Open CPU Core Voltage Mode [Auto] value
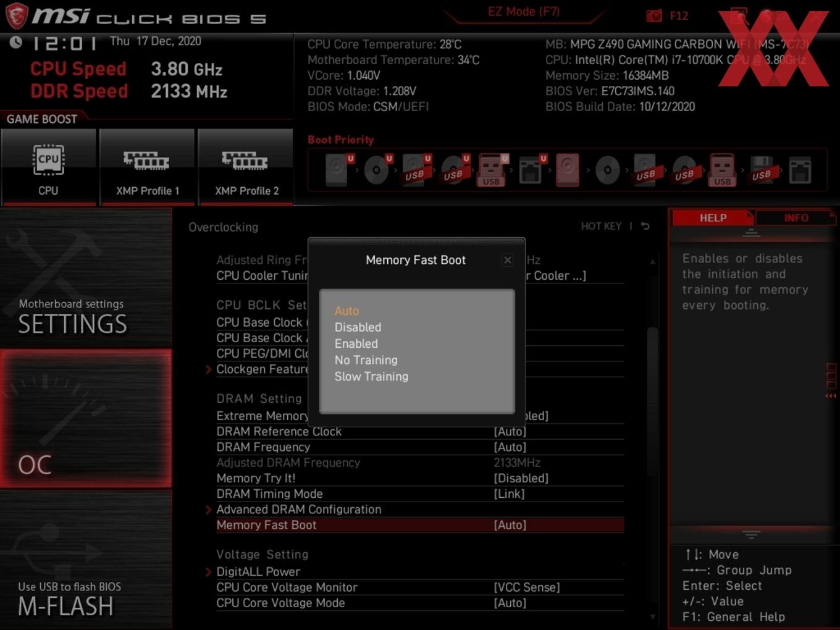 (510, 603)
